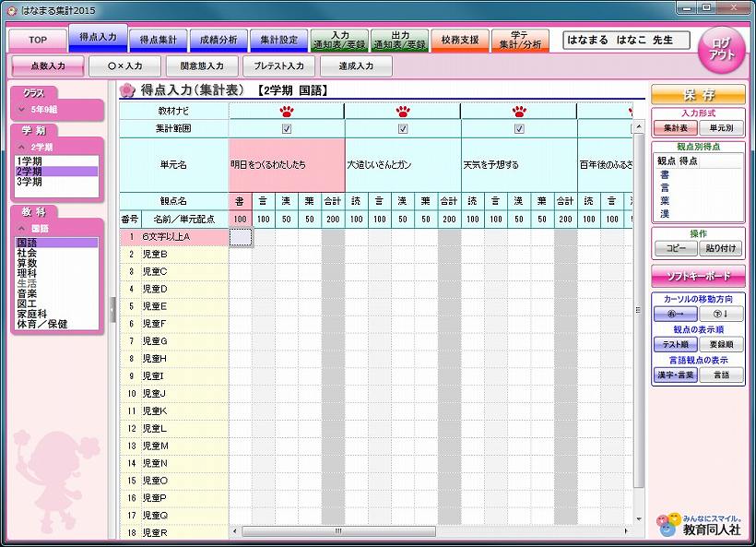The image size is (756, 547).
Task: Select 1学期 in term list
Action: point(57,161)
